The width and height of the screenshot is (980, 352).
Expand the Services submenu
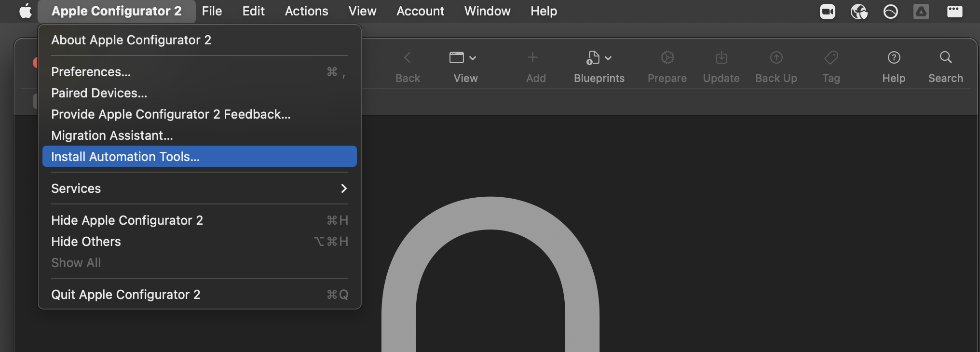199,189
